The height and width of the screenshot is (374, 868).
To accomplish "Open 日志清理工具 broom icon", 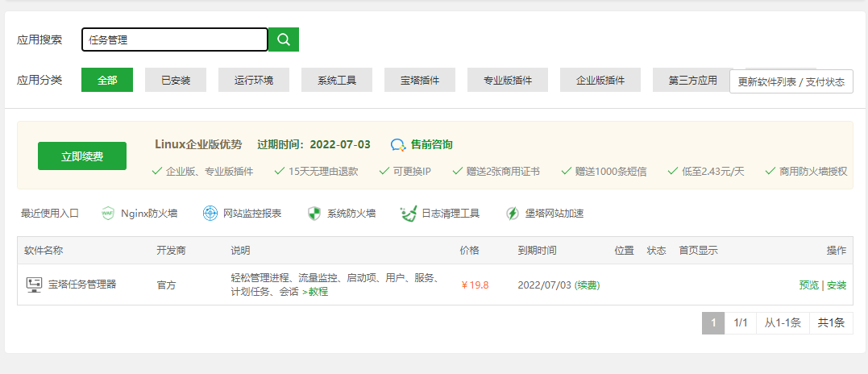I will pyautogui.click(x=408, y=214).
